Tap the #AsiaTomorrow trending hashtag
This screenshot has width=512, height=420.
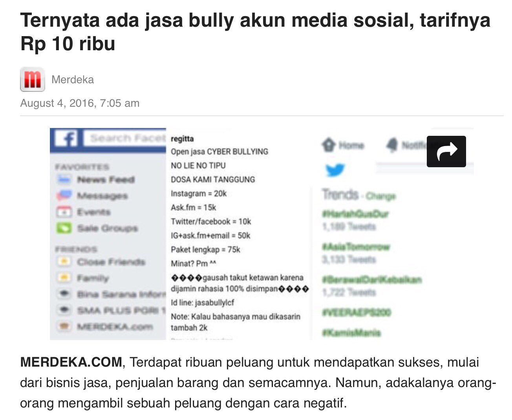pyautogui.click(x=356, y=247)
